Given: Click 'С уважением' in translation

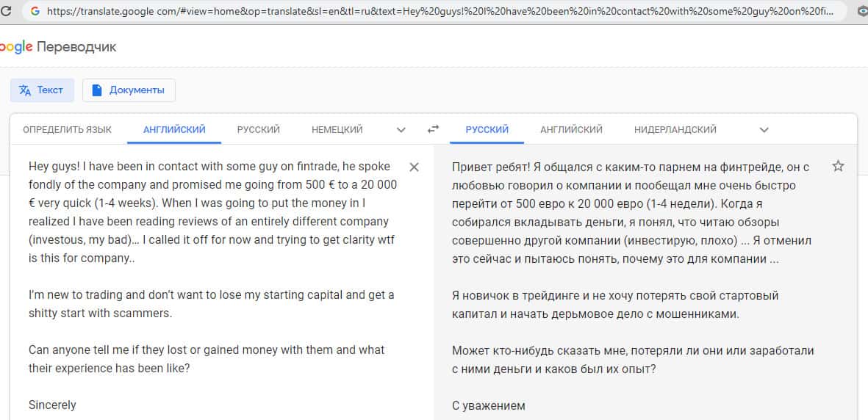Looking at the screenshot, I should 488,405.
